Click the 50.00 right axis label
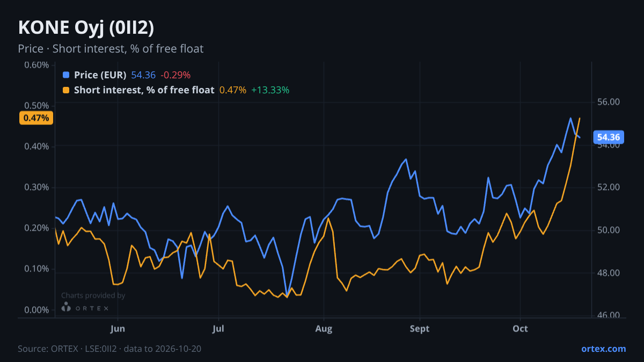 609,230
